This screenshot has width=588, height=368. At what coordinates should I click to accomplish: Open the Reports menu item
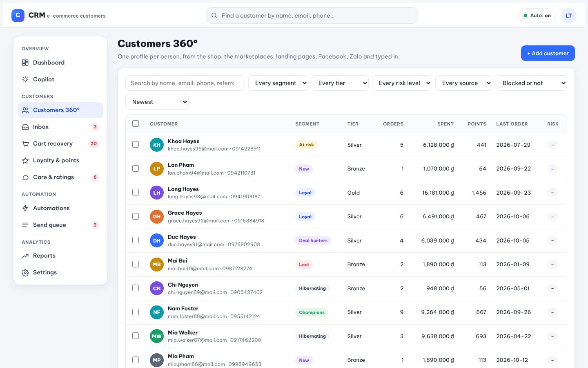click(x=60, y=256)
